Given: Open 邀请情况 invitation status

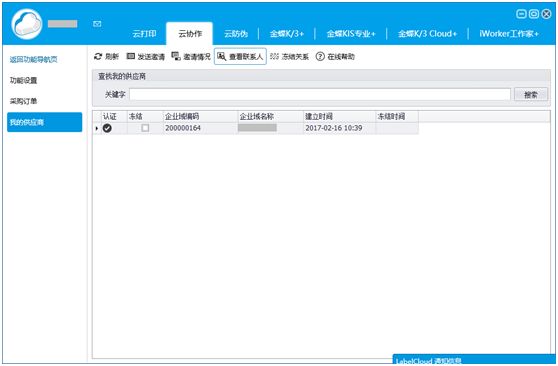Looking at the screenshot, I should click(x=191, y=56).
